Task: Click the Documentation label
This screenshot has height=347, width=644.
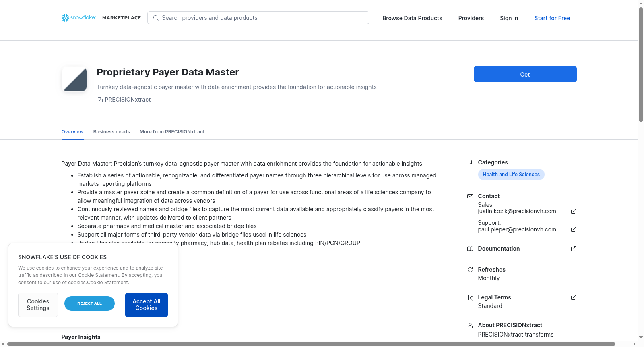Action: point(499,249)
